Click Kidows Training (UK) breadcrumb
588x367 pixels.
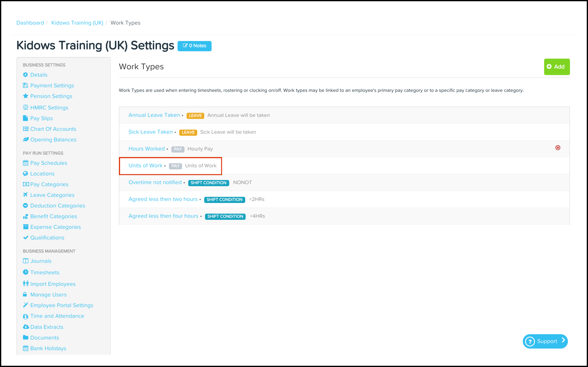point(77,23)
